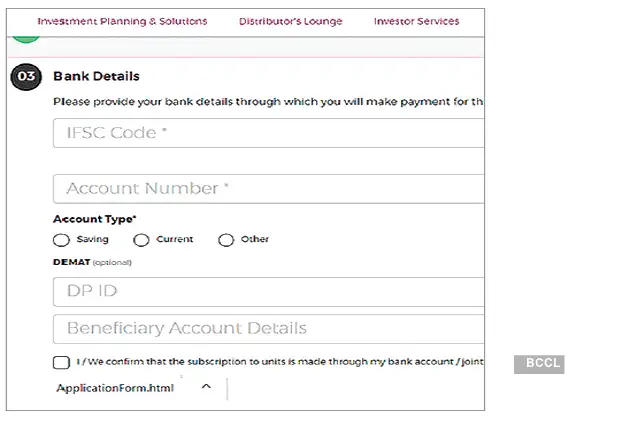Click the 03 step number icon

(26, 77)
